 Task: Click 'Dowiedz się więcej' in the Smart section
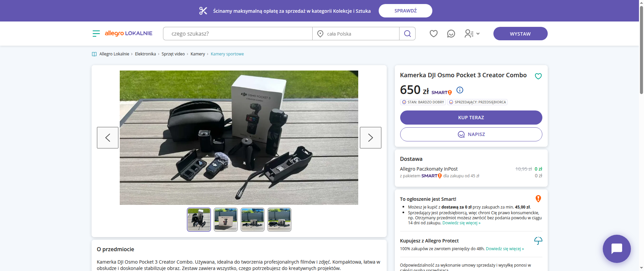tap(461, 223)
